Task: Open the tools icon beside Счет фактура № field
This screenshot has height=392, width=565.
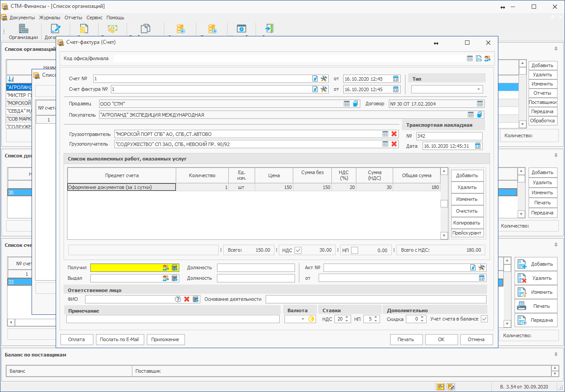Action: click(x=324, y=89)
